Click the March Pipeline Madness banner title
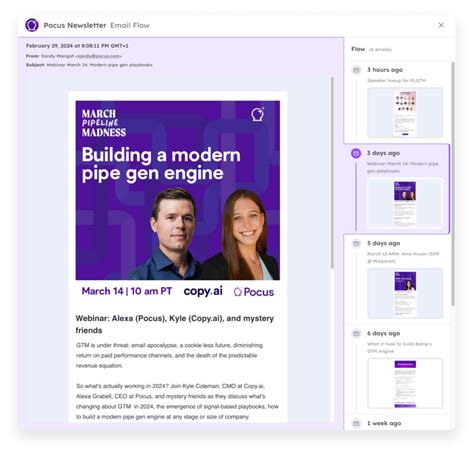474x452 pixels. [104, 123]
